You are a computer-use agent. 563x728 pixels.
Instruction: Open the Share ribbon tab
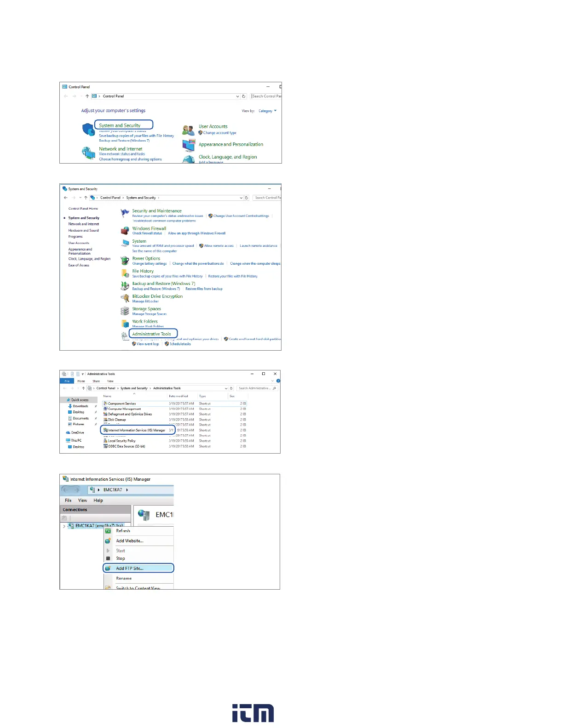pyautogui.click(x=96, y=381)
